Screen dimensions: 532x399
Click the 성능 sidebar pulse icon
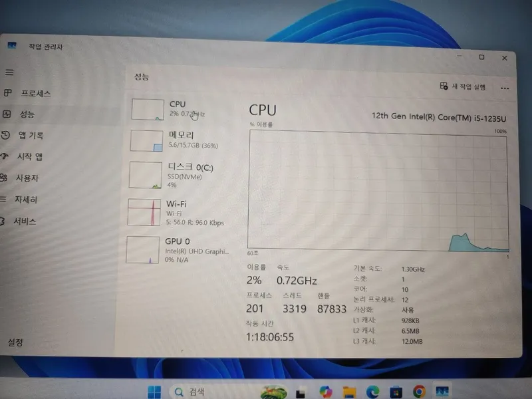[7, 114]
